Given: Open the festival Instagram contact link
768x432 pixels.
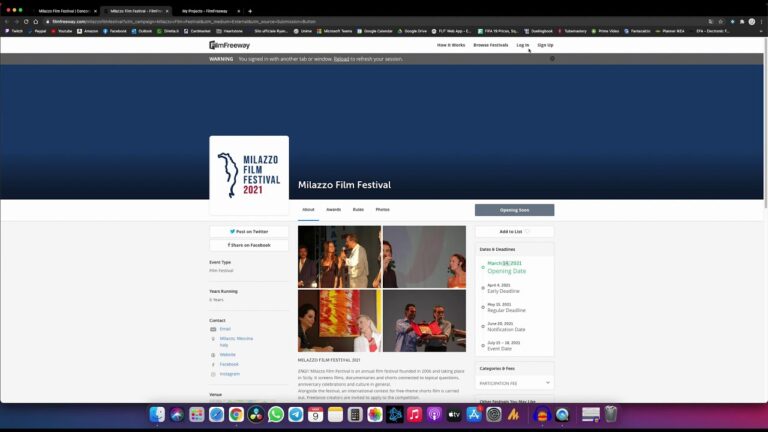Looking at the screenshot, I should 229,374.
